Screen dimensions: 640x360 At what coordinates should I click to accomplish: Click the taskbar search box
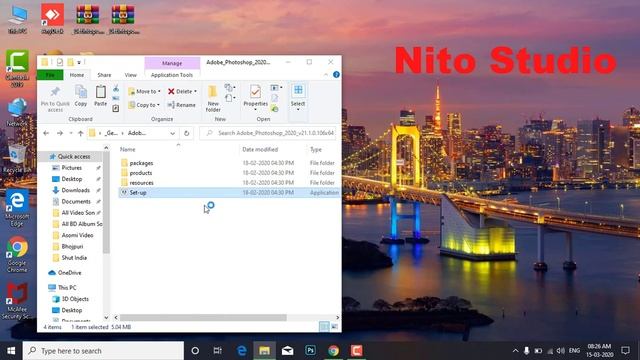(x=103, y=351)
